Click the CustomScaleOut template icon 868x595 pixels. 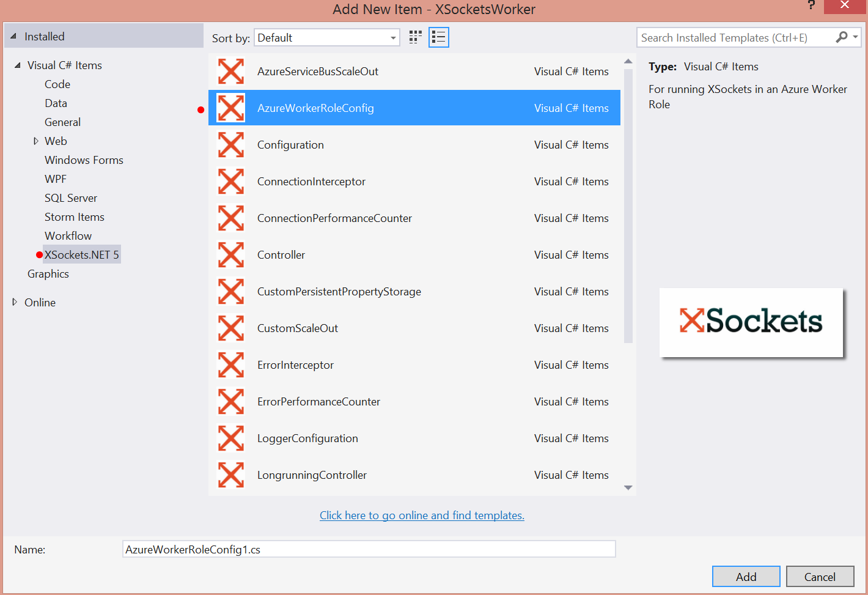click(231, 328)
